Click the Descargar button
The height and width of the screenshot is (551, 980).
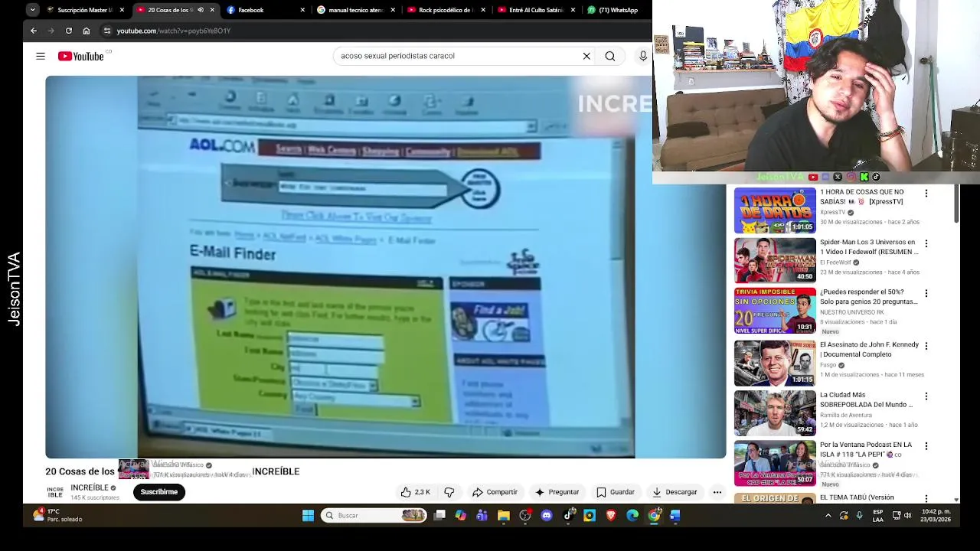pyautogui.click(x=675, y=492)
